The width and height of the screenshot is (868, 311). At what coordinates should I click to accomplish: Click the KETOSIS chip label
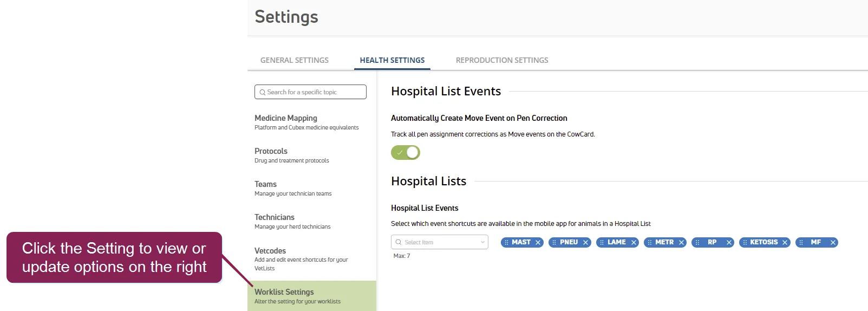click(x=764, y=242)
